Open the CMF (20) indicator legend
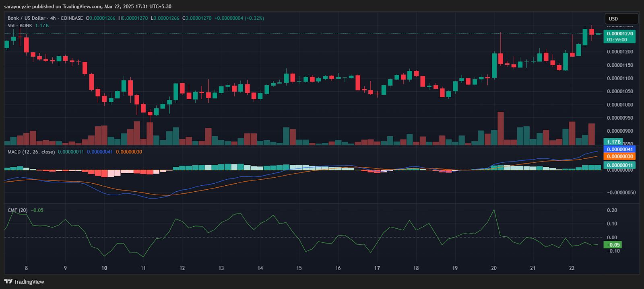This screenshot has width=644, height=289. tap(18, 210)
